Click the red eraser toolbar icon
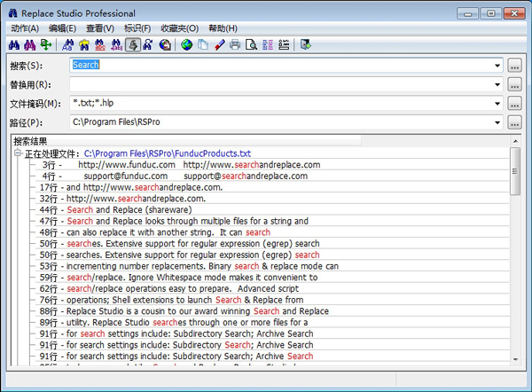Viewport: 532px width, 392px height. (x=219, y=45)
